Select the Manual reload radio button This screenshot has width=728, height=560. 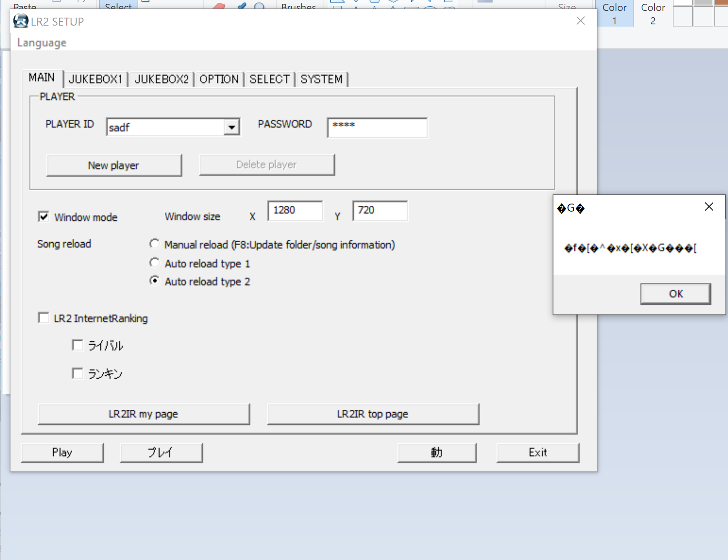coord(154,244)
